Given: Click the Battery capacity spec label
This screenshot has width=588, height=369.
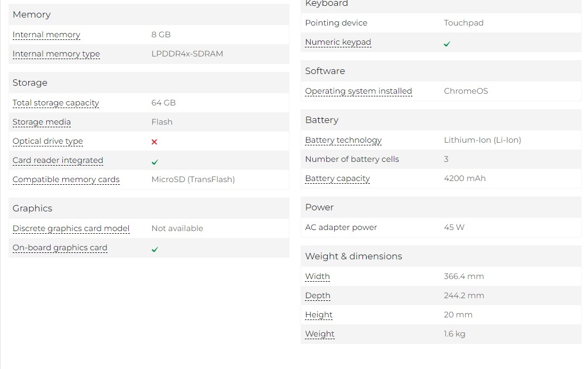Looking at the screenshot, I should [337, 178].
